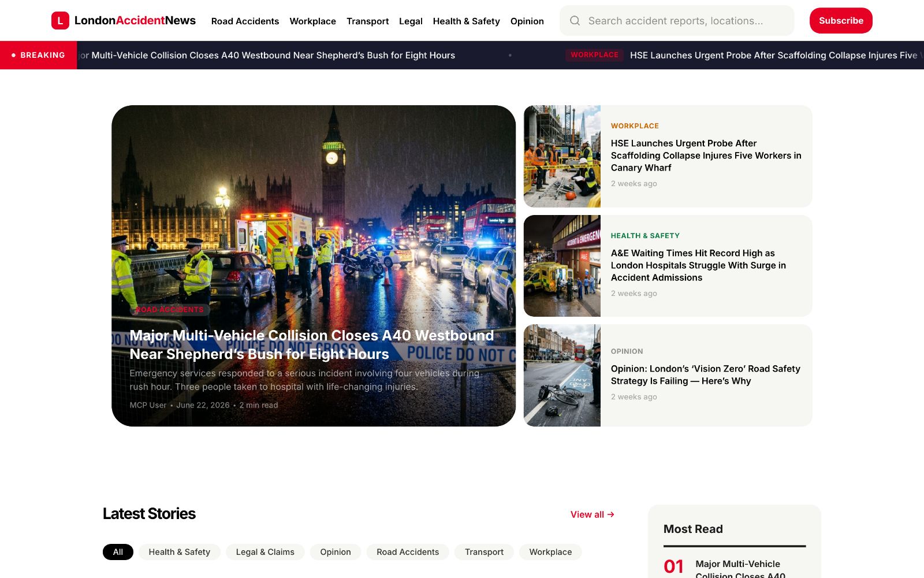Go to the Legal section
This screenshot has height=578, width=924.
coord(411,21)
